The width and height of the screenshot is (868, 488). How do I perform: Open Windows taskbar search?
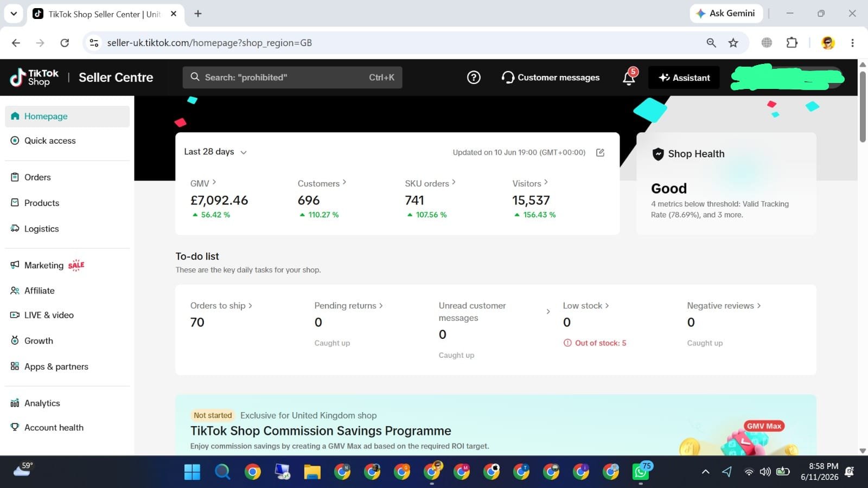222,472
